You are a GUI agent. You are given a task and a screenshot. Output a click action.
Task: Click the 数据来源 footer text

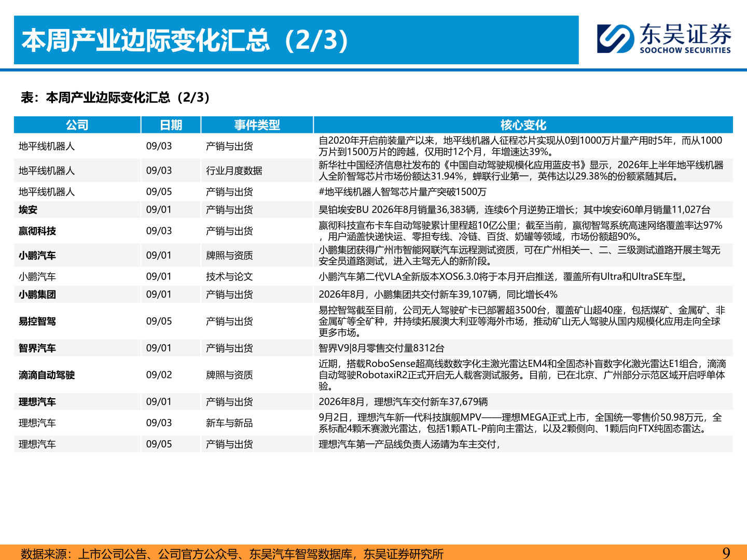click(232, 553)
